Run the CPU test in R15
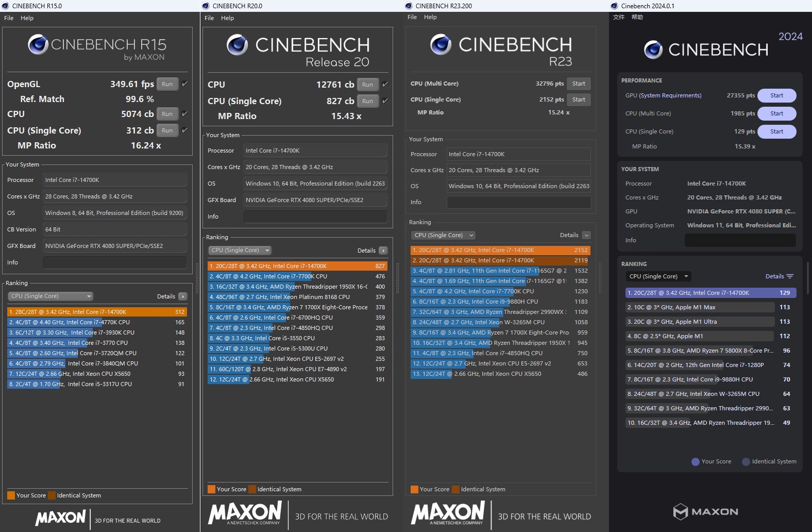812x532 pixels. coord(167,114)
